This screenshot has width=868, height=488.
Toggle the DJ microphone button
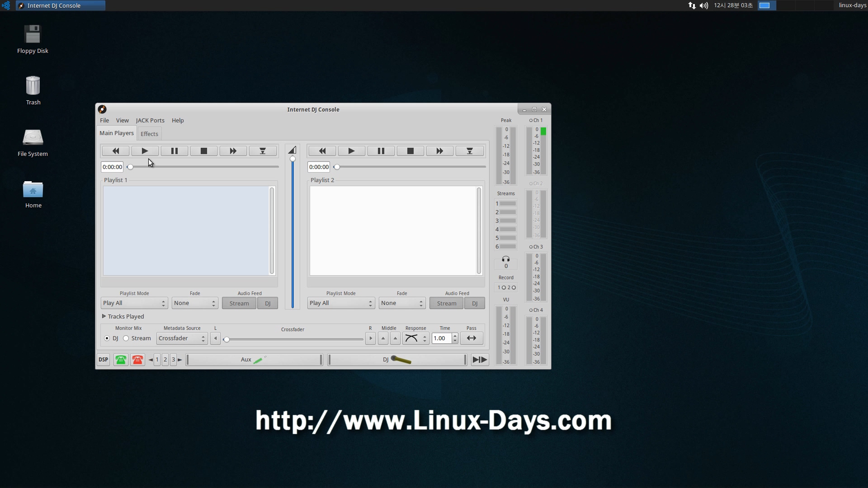[x=397, y=360]
